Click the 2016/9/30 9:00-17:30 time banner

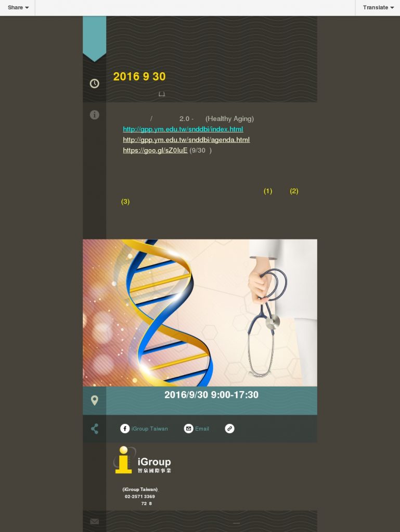[x=211, y=395]
